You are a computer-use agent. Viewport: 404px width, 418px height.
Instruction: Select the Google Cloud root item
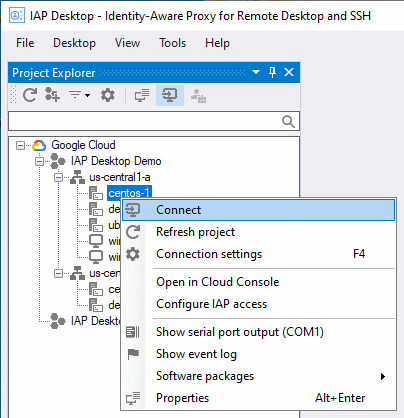click(x=83, y=145)
